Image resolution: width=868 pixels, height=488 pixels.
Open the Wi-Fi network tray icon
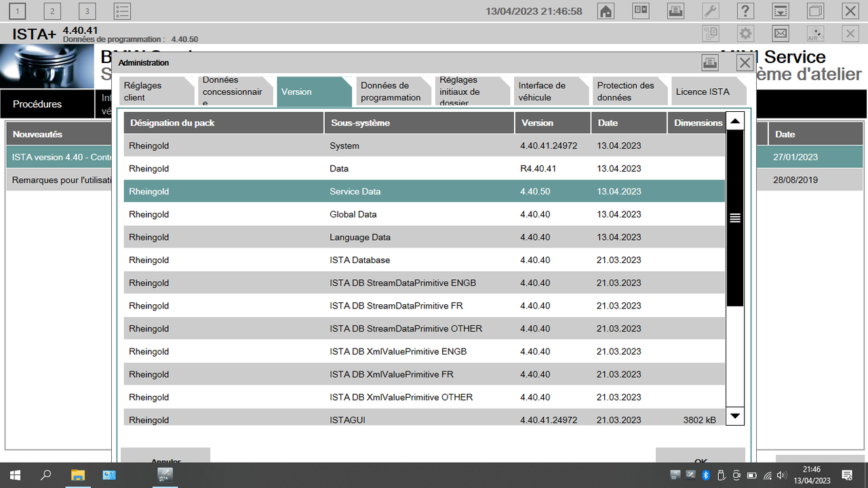point(767,475)
